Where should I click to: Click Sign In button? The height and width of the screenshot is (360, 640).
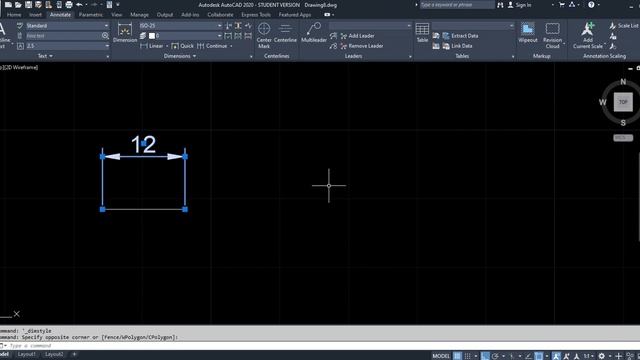coord(519,5)
